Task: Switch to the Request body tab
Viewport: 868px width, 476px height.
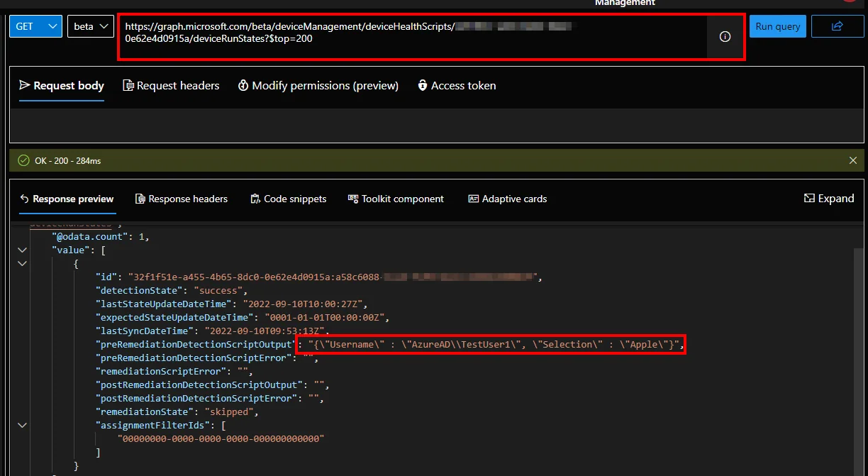Action: click(x=62, y=86)
